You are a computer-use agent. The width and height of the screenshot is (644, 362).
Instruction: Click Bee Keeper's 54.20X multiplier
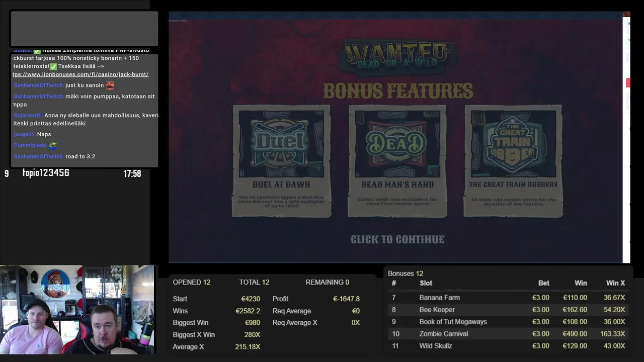(614, 310)
